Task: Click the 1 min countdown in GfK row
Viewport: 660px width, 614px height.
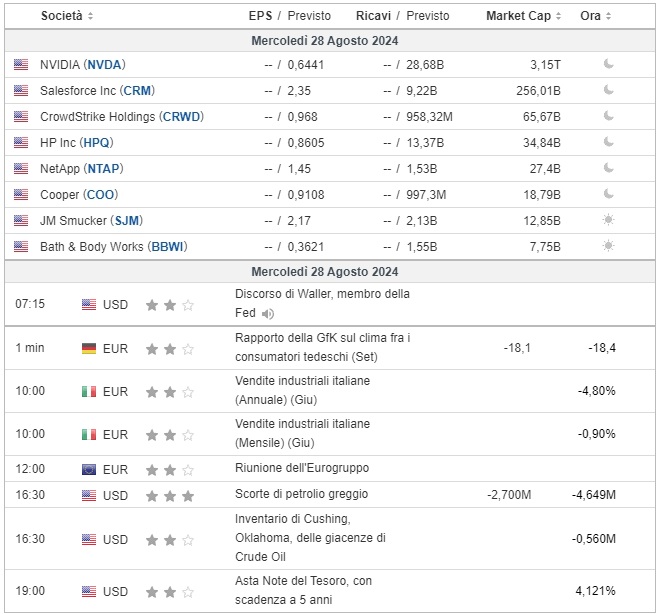Action: click(30, 348)
